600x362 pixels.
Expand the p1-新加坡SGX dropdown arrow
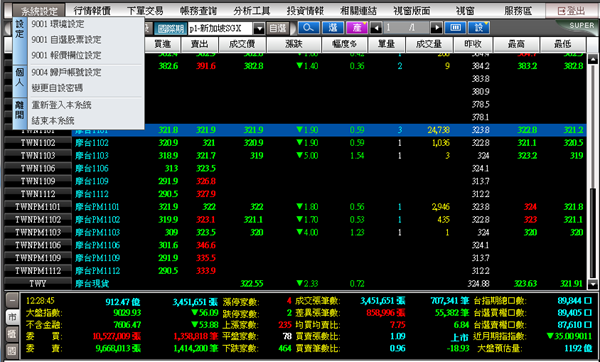(x=259, y=28)
